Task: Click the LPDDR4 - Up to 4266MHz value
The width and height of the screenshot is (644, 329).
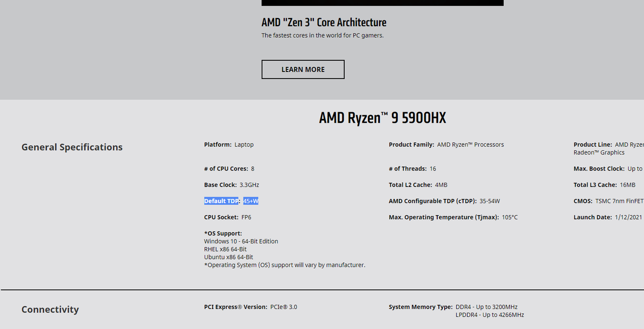Action: [490, 315]
